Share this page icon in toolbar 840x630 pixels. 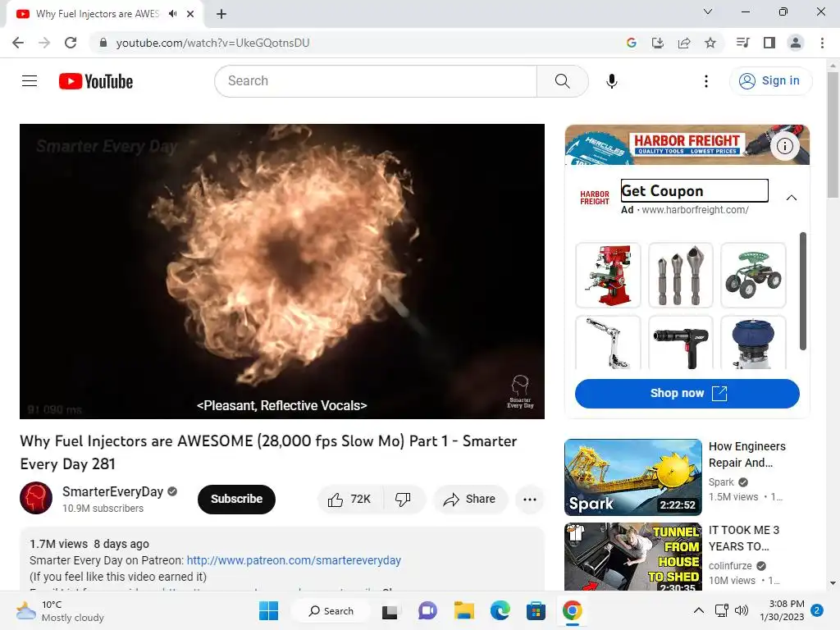(x=683, y=43)
